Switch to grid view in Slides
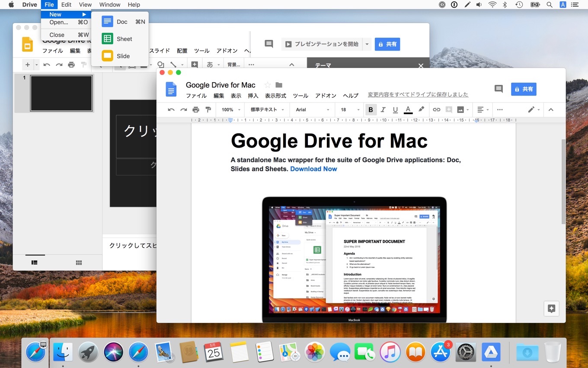588x368 pixels. pyautogui.click(x=79, y=262)
